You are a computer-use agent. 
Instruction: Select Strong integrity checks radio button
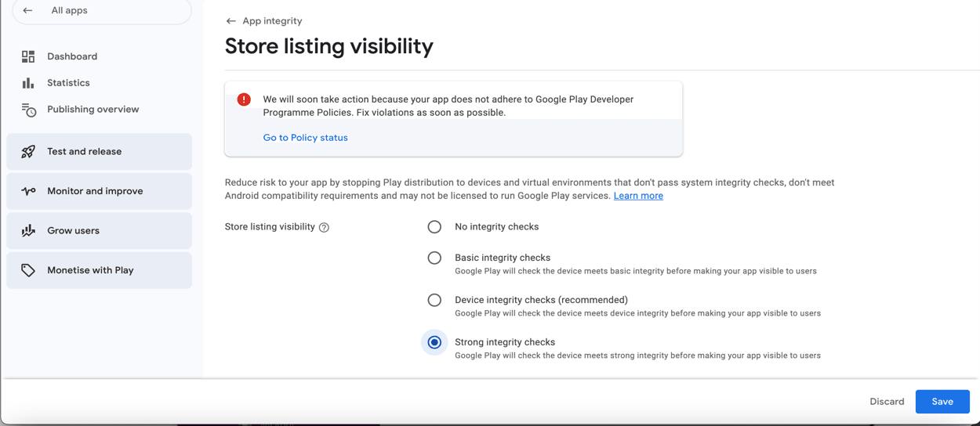(434, 342)
